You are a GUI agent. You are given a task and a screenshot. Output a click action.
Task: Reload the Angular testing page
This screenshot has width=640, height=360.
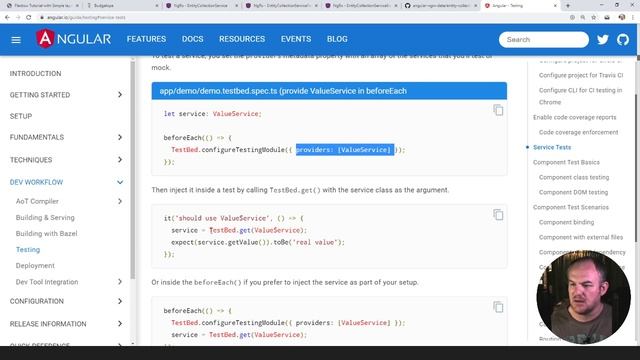(29, 18)
